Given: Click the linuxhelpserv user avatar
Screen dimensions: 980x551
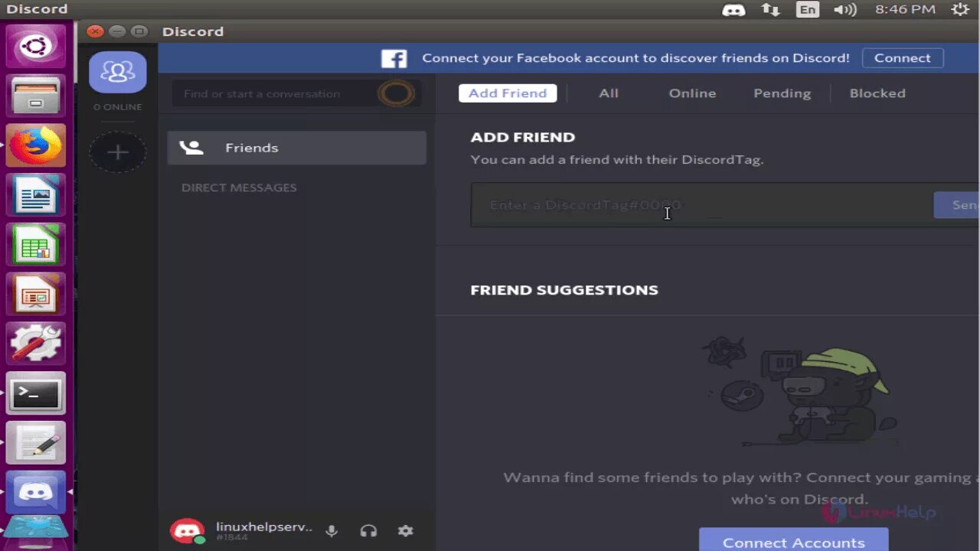Looking at the screenshot, I should pos(187,530).
